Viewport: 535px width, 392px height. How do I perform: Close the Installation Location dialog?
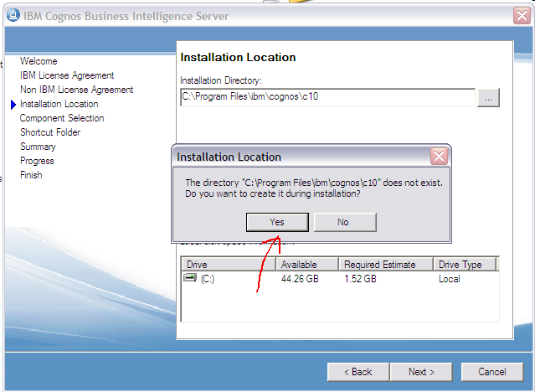(439, 157)
